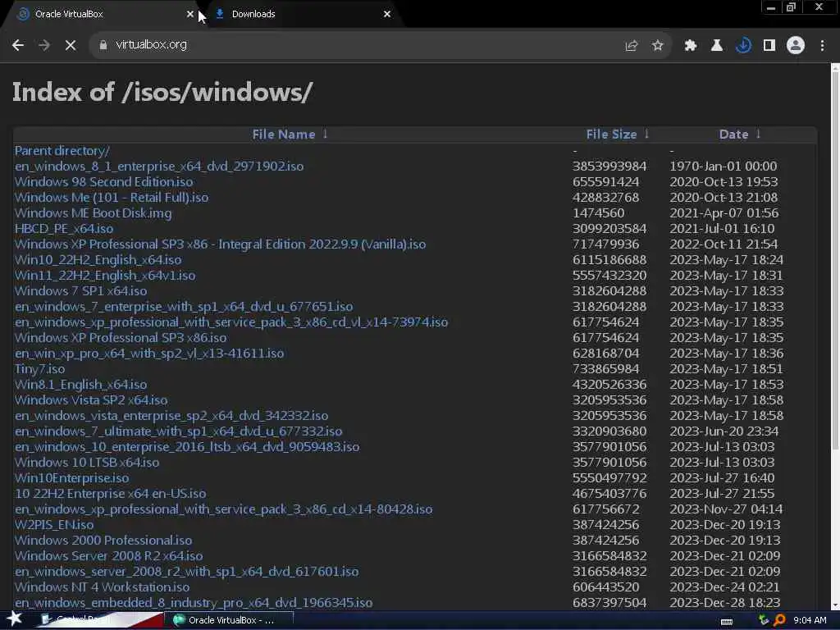This screenshot has height=630, width=840.
Task: Click en_windows_vista_enterprise_sp2 iso link
Action: 171,415
